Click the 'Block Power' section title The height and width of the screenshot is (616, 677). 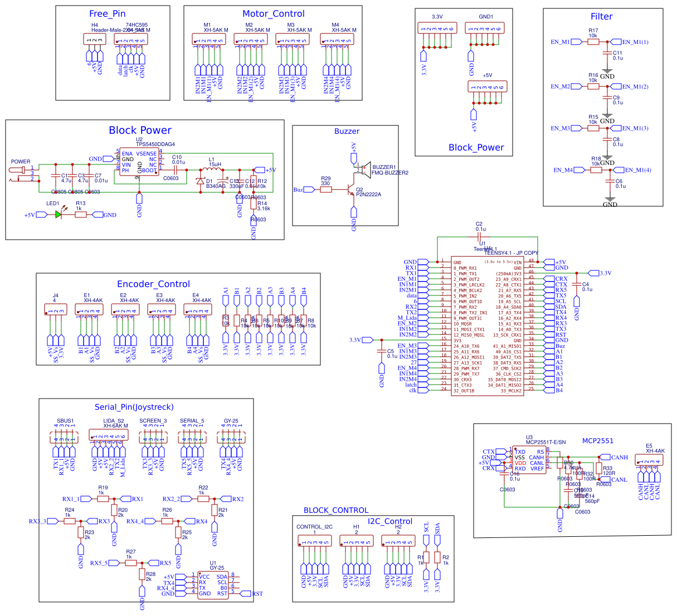(x=140, y=130)
